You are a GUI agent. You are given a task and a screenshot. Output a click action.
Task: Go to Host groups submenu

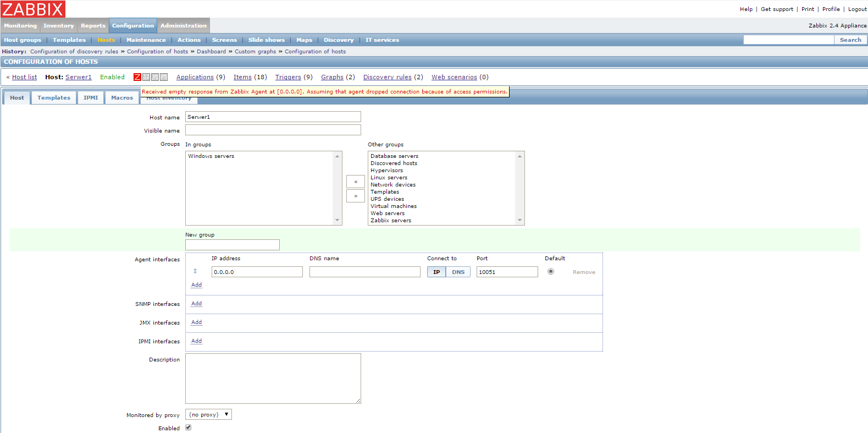click(x=23, y=40)
